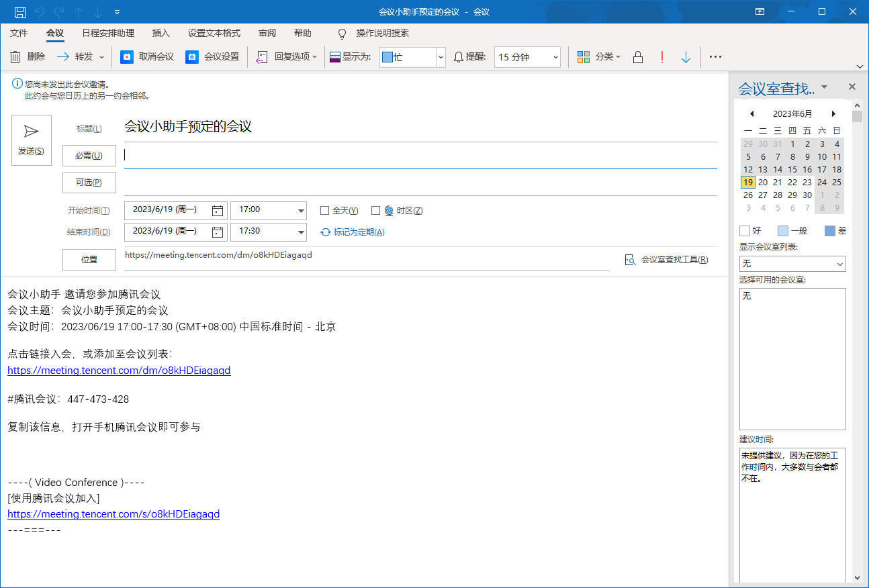Click 取消会议 in the ribbon

tap(147, 57)
